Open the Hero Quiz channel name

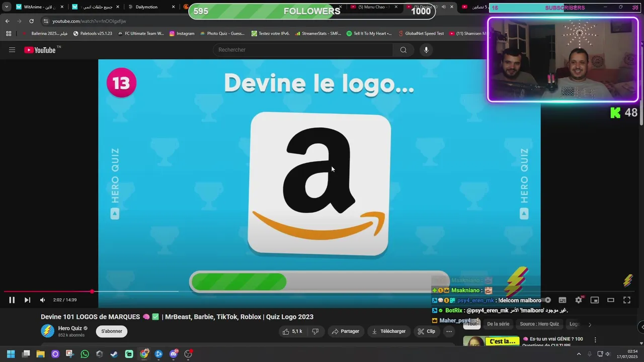click(70, 328)
